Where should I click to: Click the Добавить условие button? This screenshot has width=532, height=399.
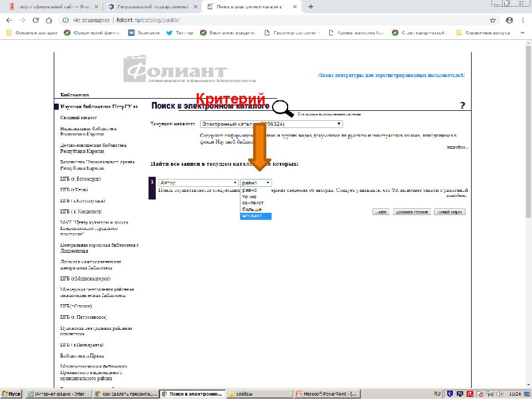[x=411, y=212]
